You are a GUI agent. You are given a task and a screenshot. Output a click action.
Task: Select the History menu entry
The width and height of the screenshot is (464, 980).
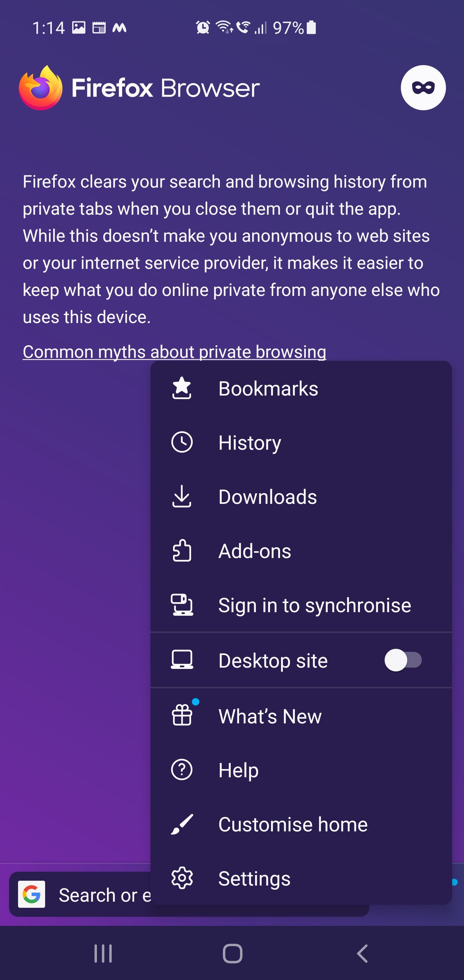click(x=249, y=442)
